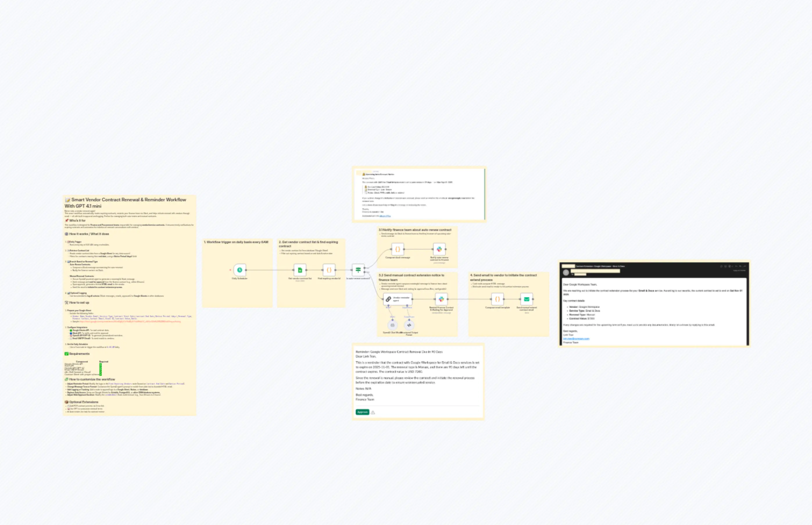The width and height of the screenshot is (812, 525).
Task: Select the 'Send manual extend contract email' node
Action: tap(527, 300)
